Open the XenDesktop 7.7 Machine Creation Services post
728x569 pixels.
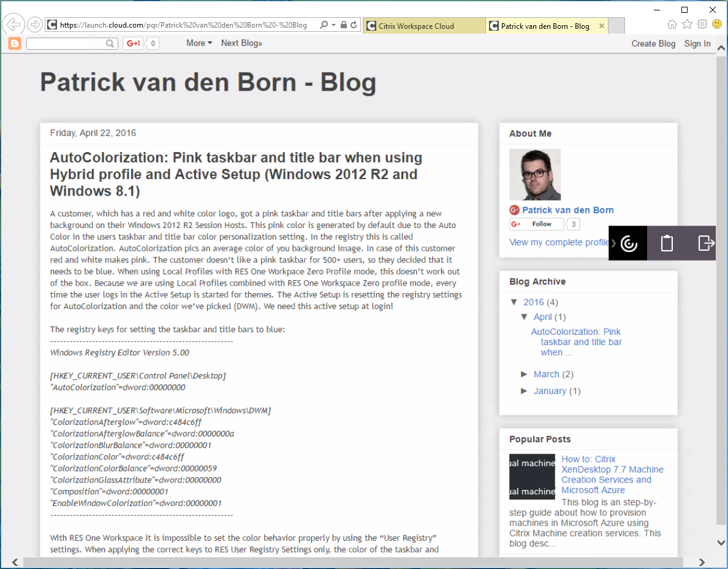[x=612, y=474]
